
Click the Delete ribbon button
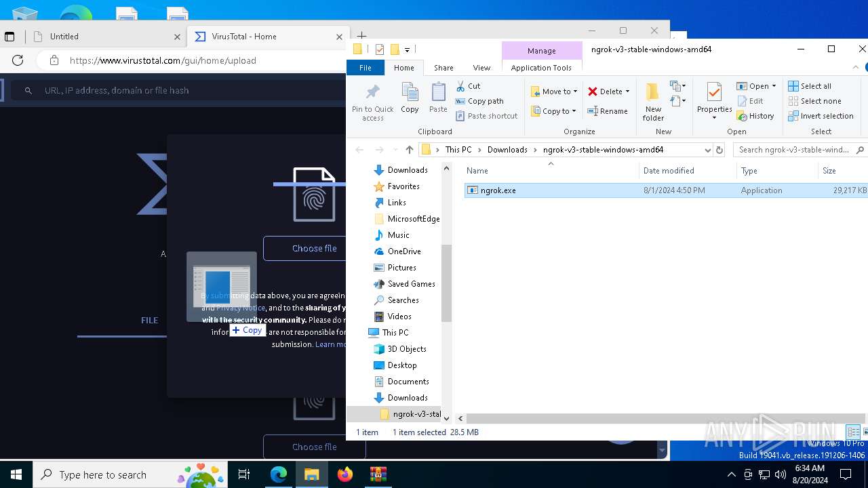click(608, 91)
